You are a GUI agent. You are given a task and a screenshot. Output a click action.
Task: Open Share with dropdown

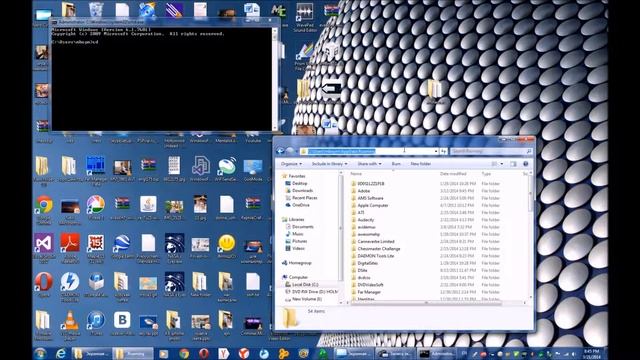(x=369, y=164)
